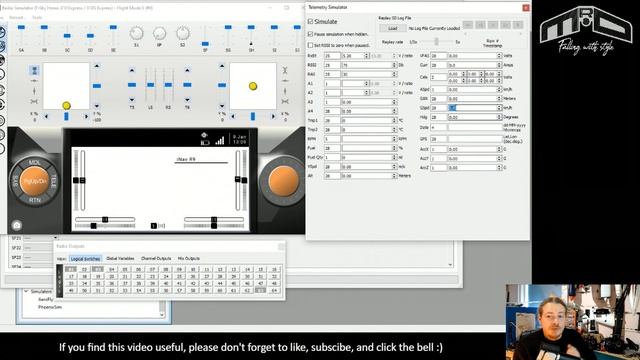Toggle right stick hold X/Y icon at the top
Screen dimensions: 640x360
(x=285, y=71)
